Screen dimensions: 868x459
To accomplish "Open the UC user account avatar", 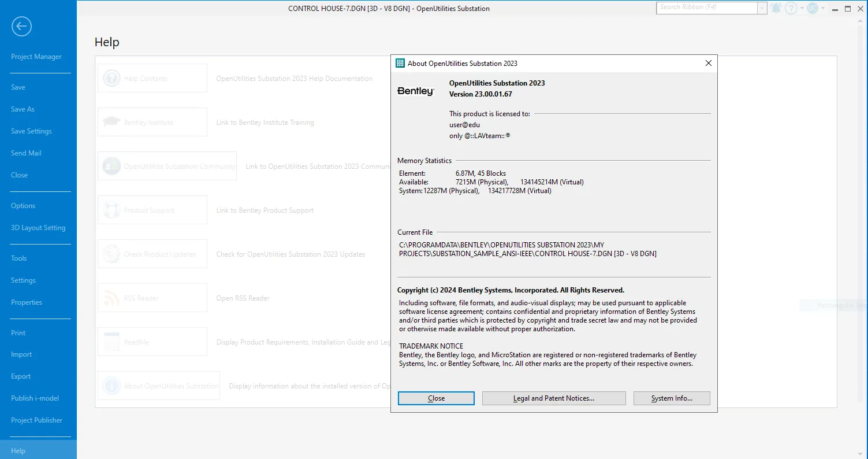I will [x=813, y=8].
